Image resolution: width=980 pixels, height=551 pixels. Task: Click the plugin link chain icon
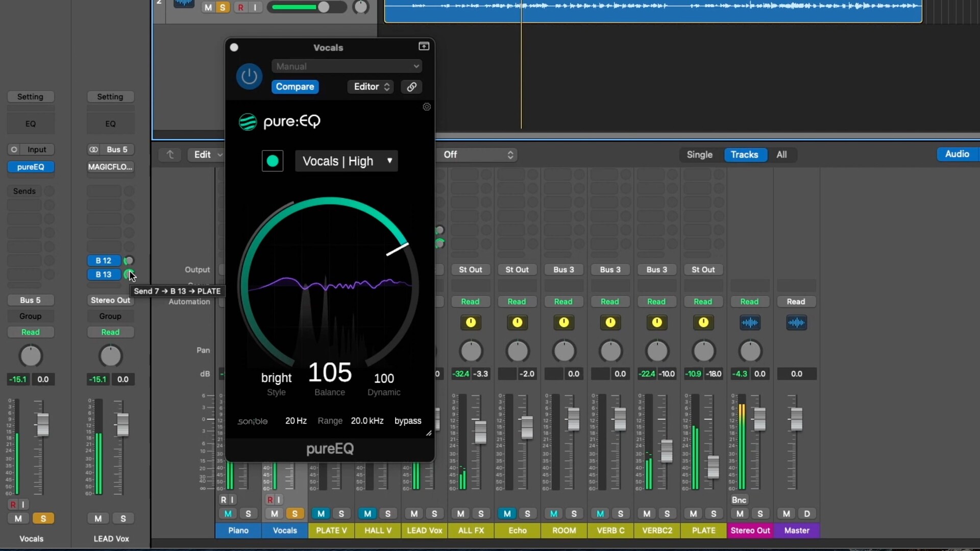click(411, 87)
